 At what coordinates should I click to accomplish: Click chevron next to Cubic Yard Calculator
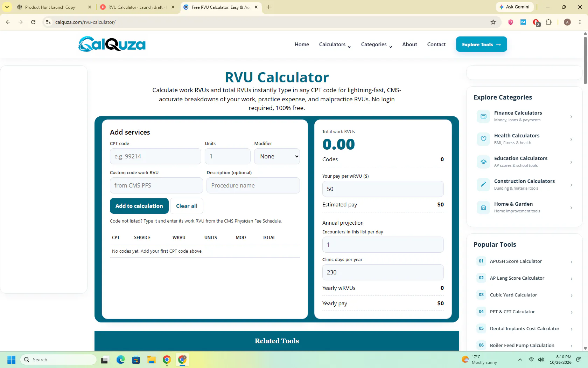tap(572, 295)
